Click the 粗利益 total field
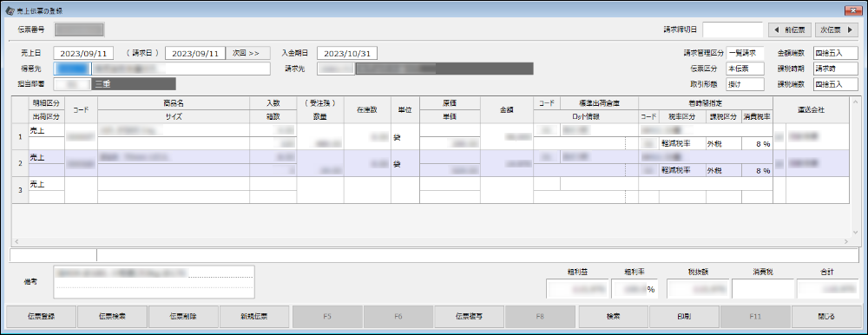868x335 pixels. 577,289
